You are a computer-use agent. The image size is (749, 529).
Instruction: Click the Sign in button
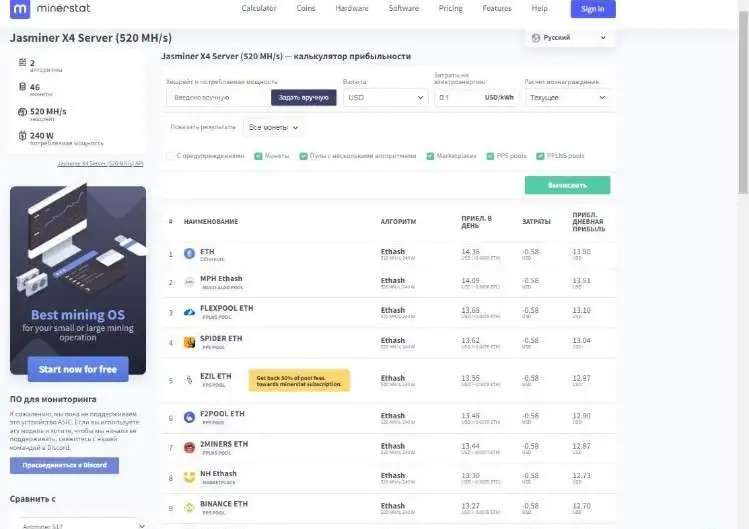coord(593,9)
